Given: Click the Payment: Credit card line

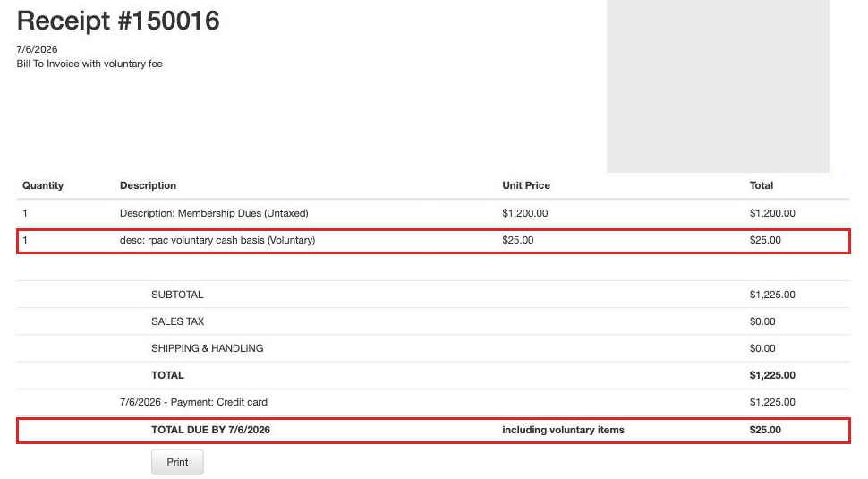Looking at the screenshot, I should click(x=193, y=403).
